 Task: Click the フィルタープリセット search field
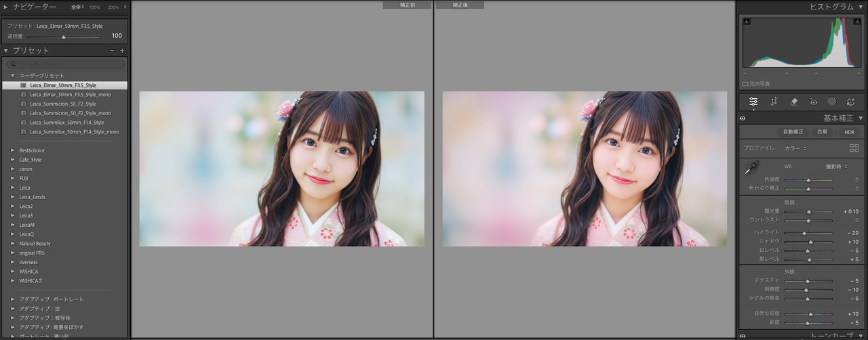66,64
